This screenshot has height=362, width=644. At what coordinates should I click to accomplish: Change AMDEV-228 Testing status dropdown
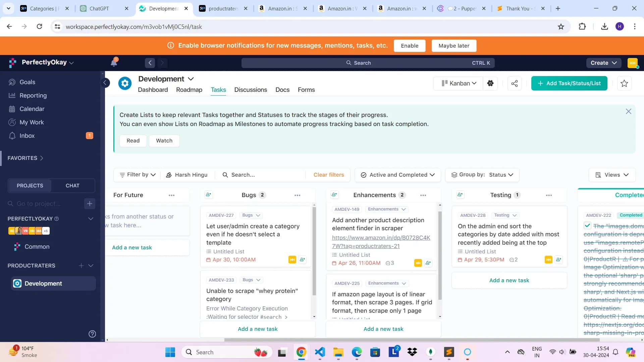(x=505, y=215)
